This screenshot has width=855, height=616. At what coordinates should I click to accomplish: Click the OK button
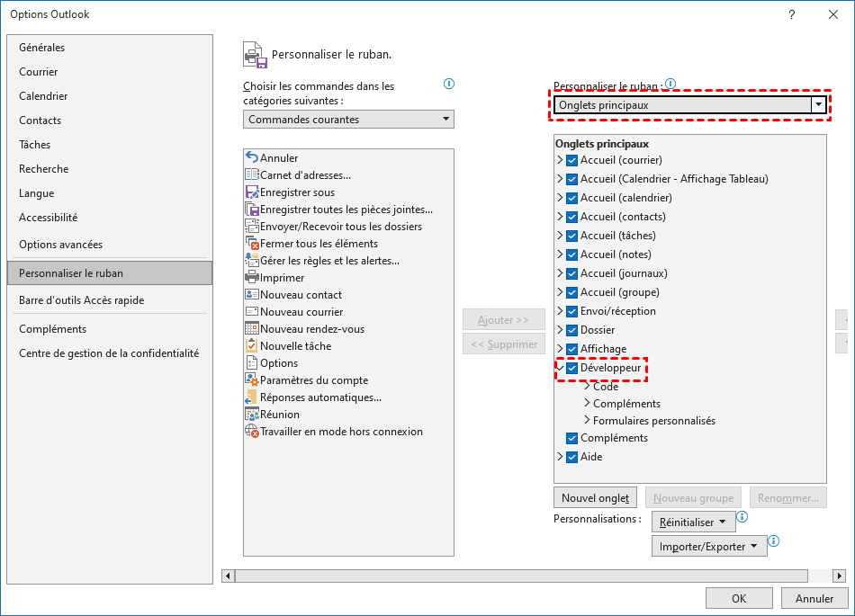pyautogui.click(x=739, y=599)
